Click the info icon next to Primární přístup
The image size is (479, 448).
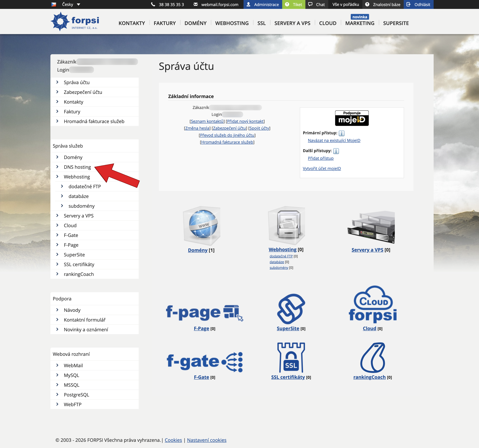pos(342,133)
